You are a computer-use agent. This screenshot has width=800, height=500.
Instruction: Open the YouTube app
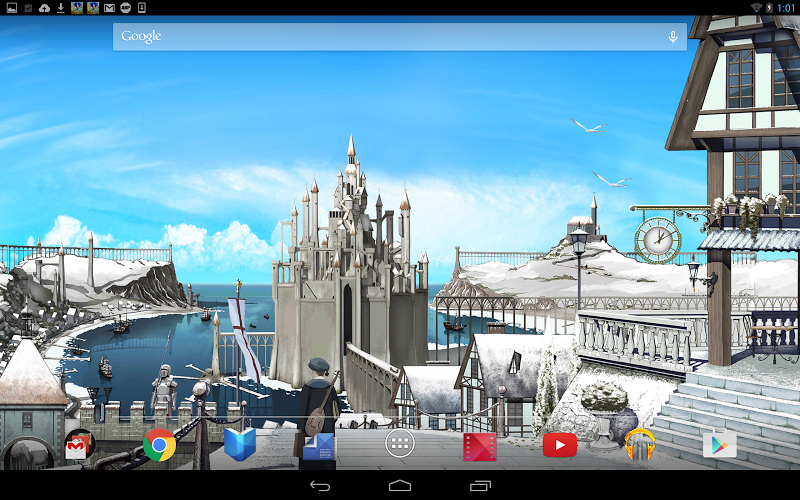click(x=560, y=445)
